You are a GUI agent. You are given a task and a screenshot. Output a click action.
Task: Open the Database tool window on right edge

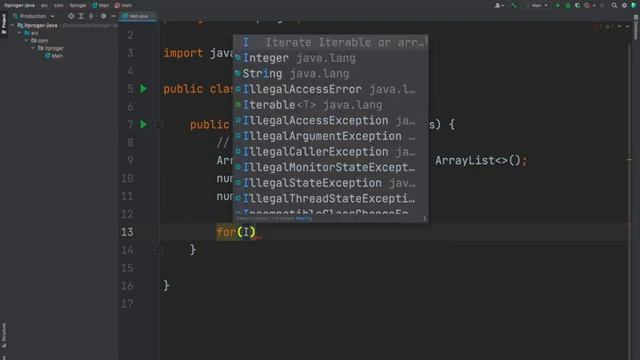(x=636, y=27)
